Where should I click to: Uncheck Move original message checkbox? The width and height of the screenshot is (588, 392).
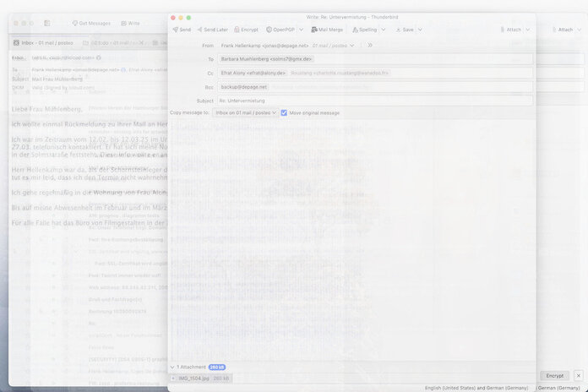(284, 112)
